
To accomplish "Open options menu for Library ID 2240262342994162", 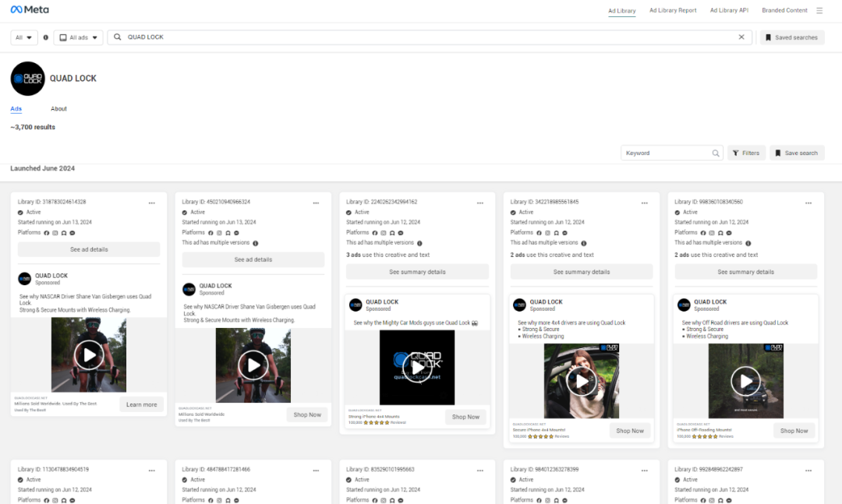I will [x=480, y=203].
